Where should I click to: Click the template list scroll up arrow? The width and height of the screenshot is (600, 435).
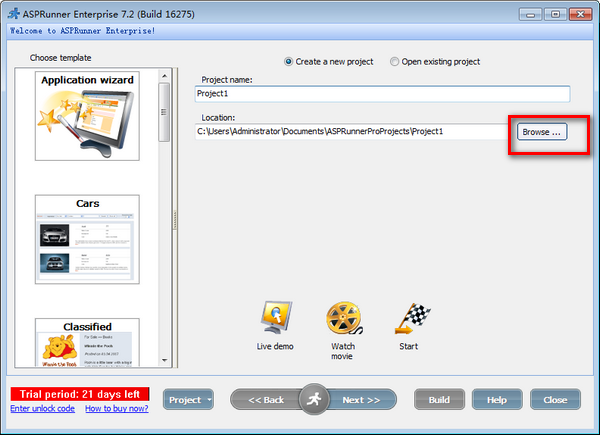tap(164, 75)
